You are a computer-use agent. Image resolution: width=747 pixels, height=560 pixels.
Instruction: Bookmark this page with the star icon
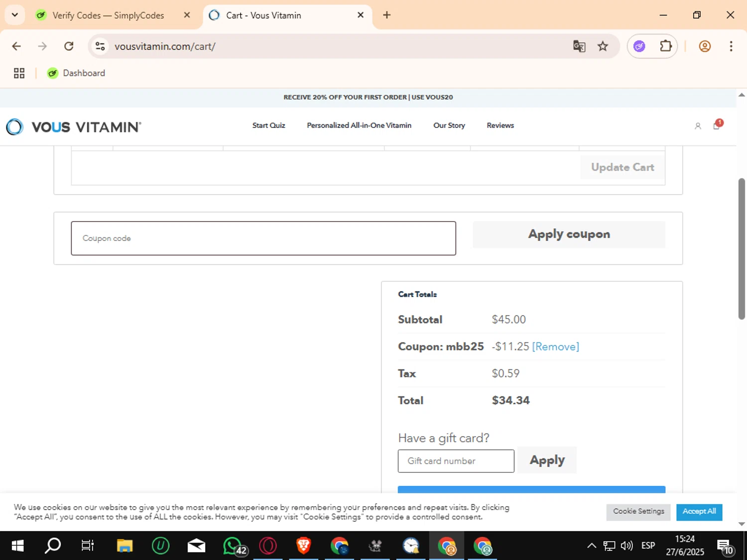click(603, 46)
